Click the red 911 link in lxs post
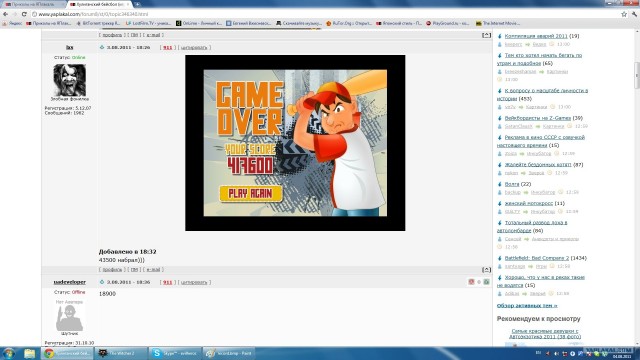Screen dimensions: 640x360 click(167, 47)
